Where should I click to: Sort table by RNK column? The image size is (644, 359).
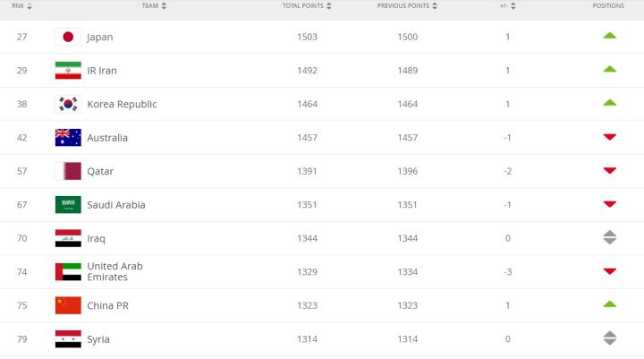22,6
